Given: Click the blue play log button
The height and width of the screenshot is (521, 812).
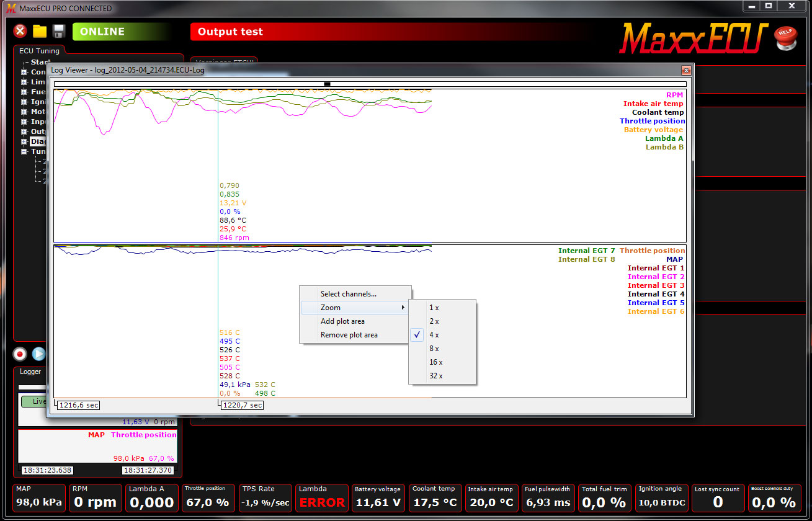Looking at the screenshot, I should [x=38, y=354].
